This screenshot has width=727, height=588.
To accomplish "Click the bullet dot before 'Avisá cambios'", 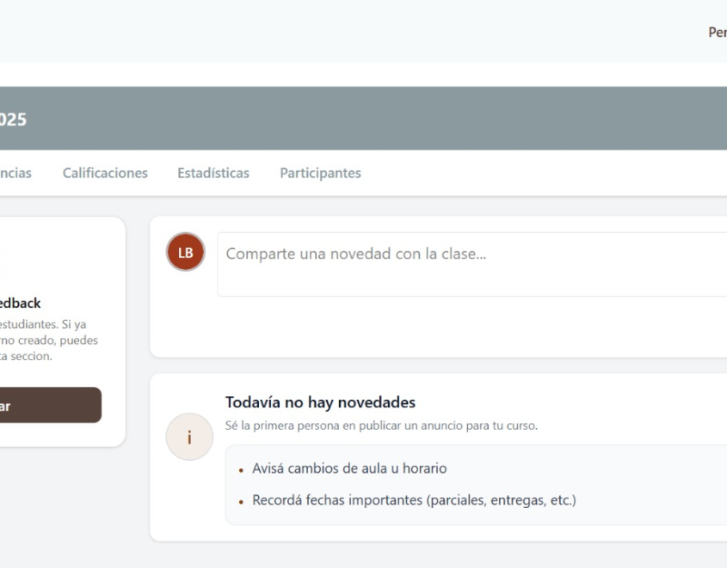I will pos(243,470).
